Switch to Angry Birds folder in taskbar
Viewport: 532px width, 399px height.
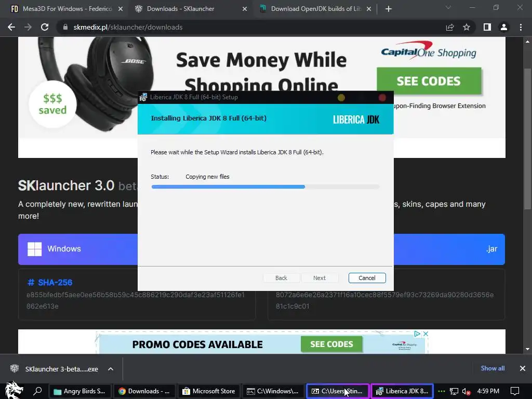click(x=81, y=391)
